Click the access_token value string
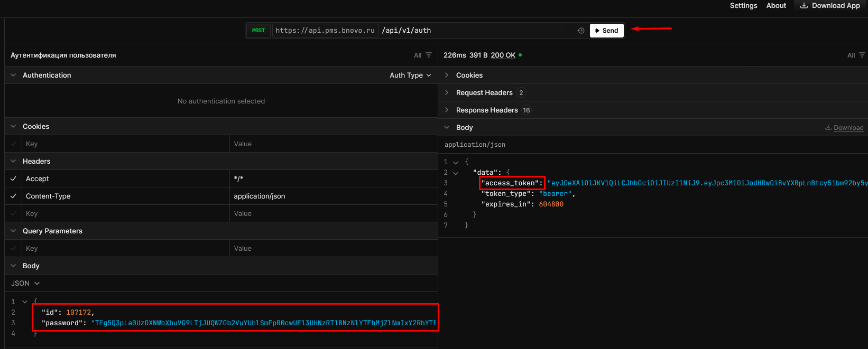 (707, 183)
